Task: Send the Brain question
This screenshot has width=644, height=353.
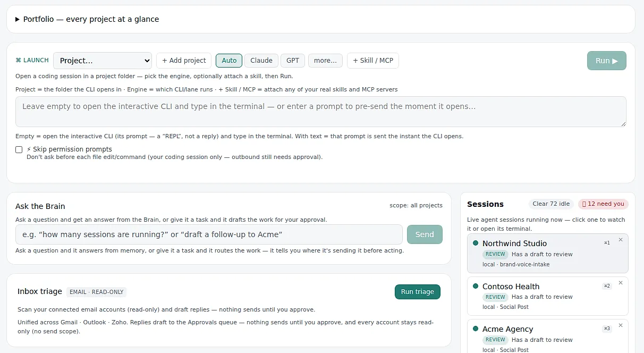Action: (x=425, y=234)
